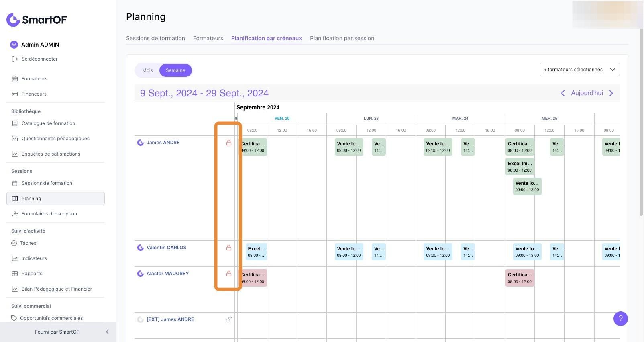Click the Rapports grid icon
The height and width of the screenshot is (342, 644).
click(15, 274)
